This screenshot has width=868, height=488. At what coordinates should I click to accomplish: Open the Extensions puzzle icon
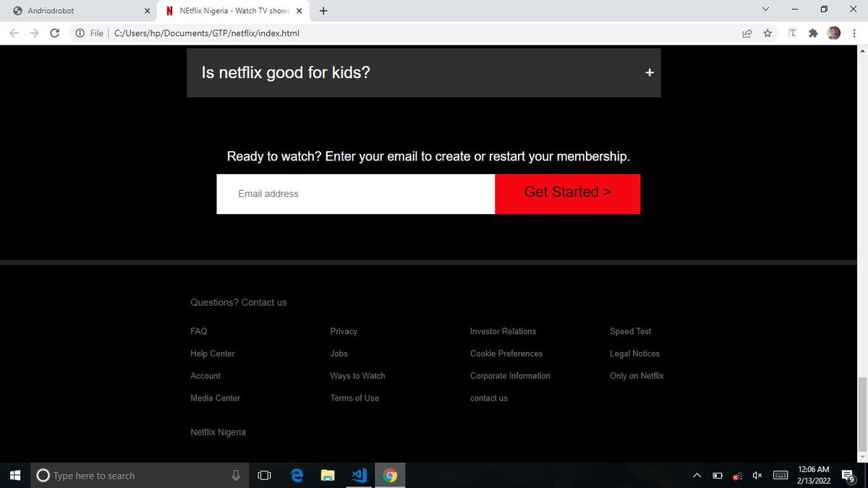point(813,33)
